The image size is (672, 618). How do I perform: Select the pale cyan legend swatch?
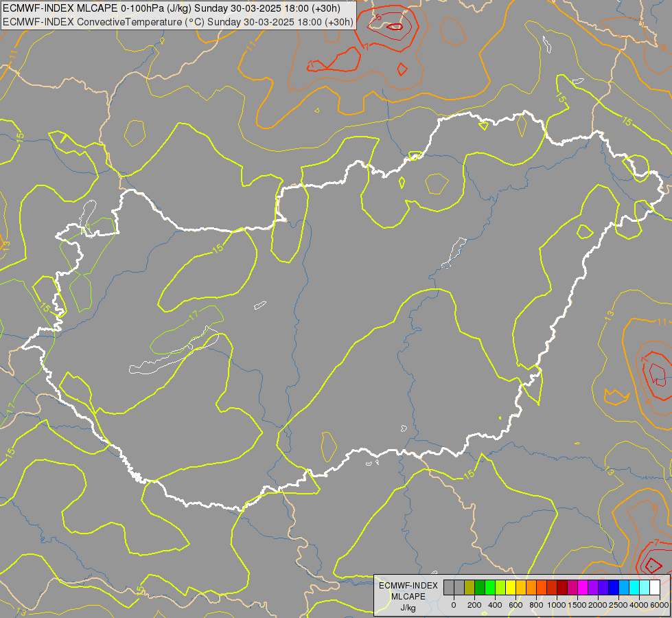pos(645,587)
